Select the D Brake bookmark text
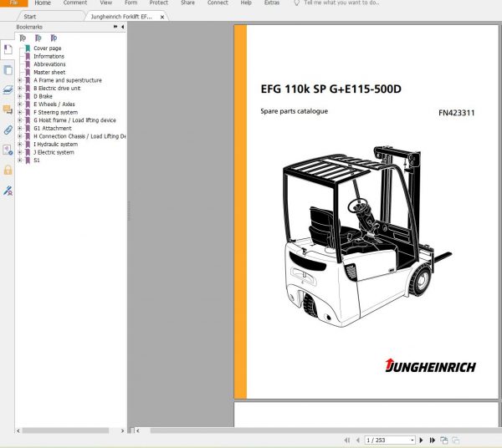The width and height of the screenshot is (502, 448). click(43, 96)
